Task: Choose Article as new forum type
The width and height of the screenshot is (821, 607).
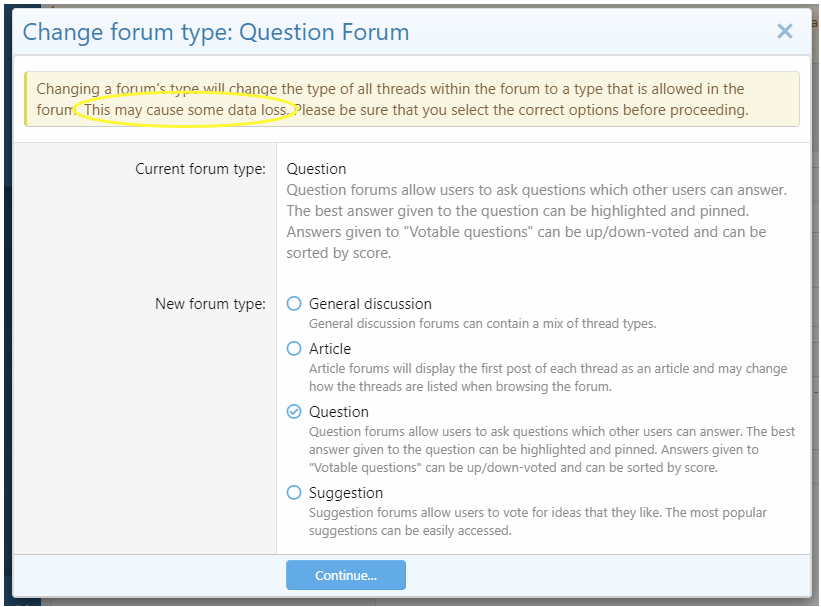Action: (x=294, y=349)
